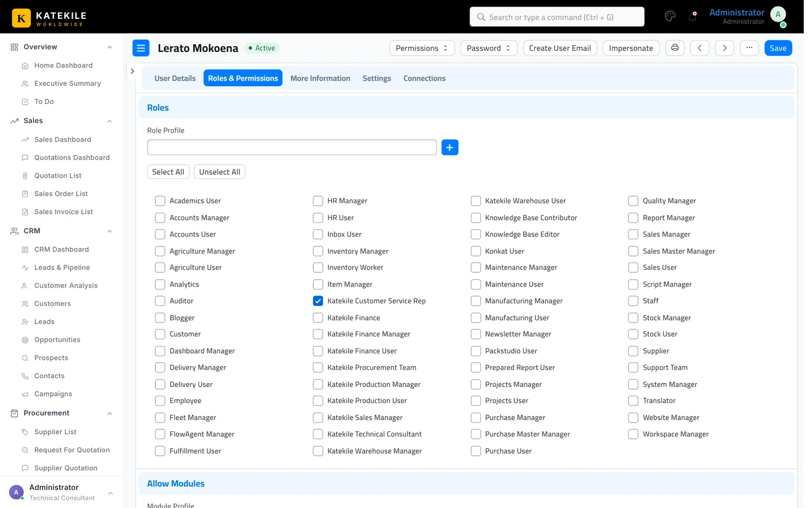
Task: Open the Settings tab
Action: click(x=377, y=78)
